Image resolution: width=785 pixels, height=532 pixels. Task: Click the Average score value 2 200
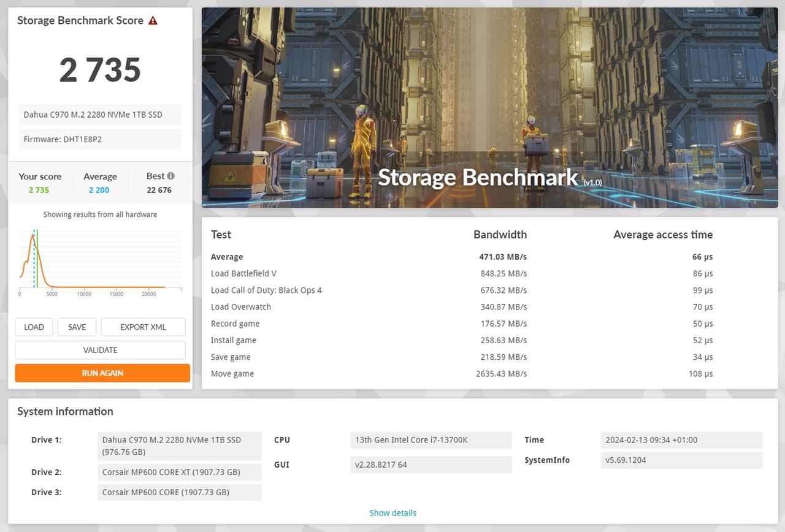click(99, 190)
